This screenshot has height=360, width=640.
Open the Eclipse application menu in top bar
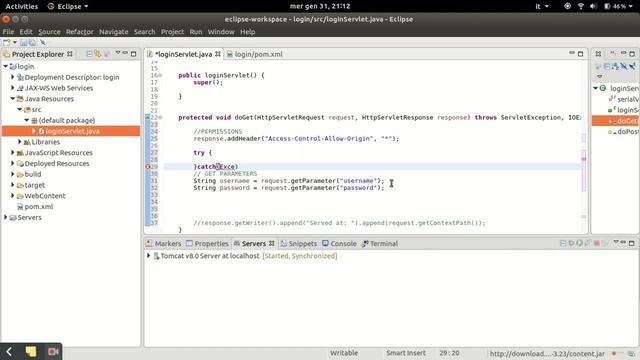coord(68,6)
